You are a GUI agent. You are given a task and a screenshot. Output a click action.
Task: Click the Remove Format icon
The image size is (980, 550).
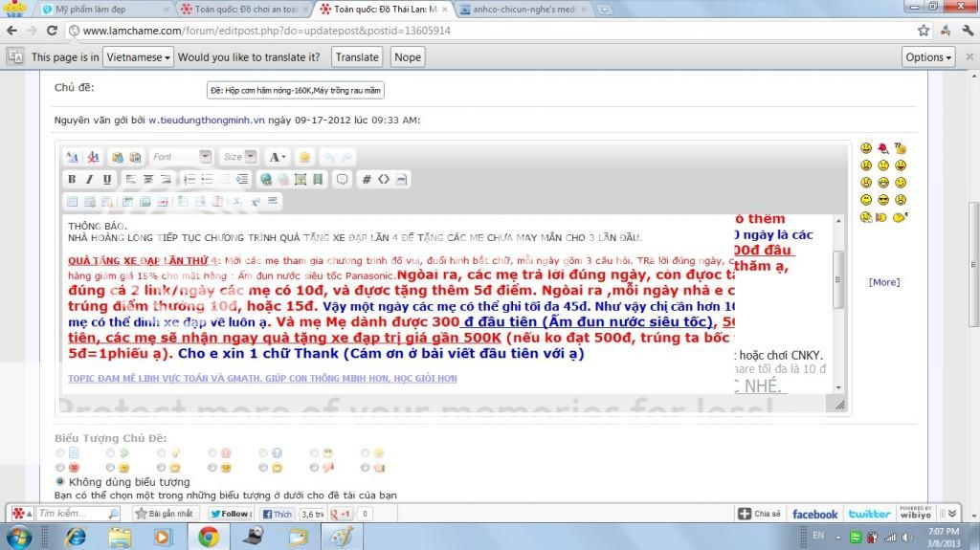93,157
